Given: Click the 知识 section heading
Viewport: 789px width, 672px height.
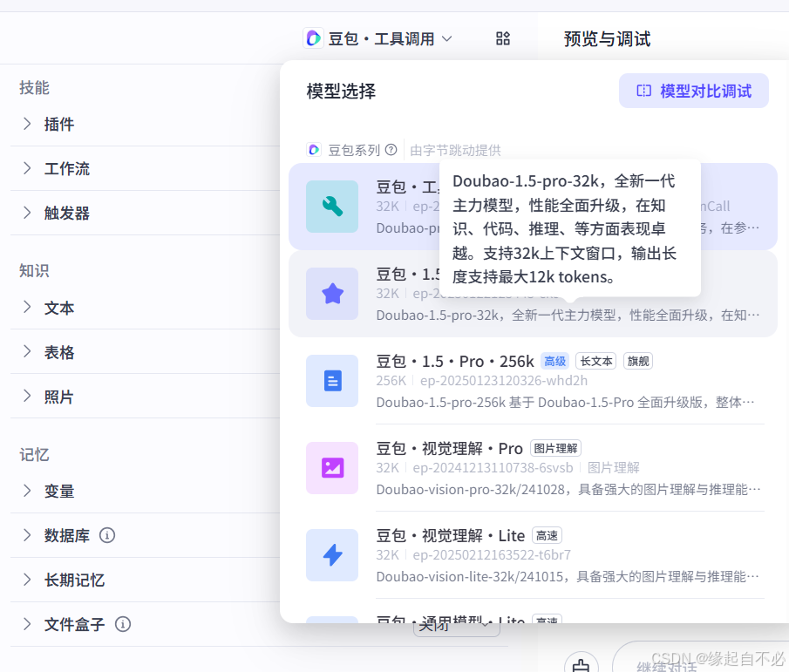Looking at the screenshot, I should point(34,270).
